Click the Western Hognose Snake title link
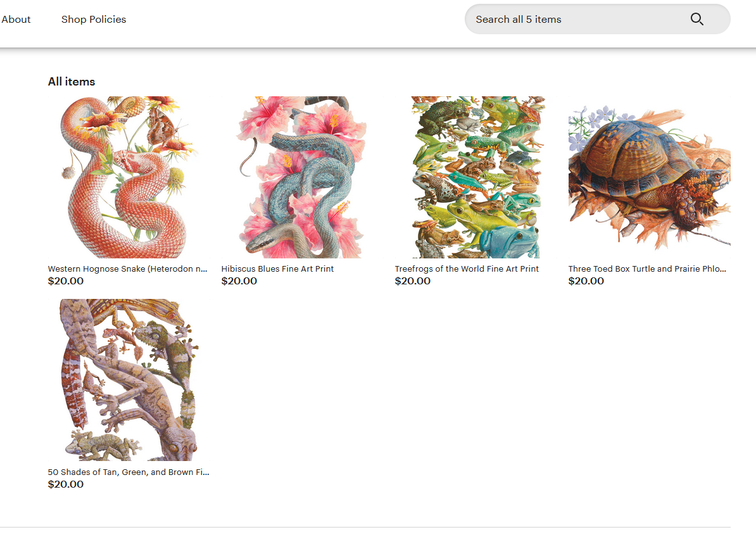This screenshot has height=544, width=756. (x=128, y=269)
